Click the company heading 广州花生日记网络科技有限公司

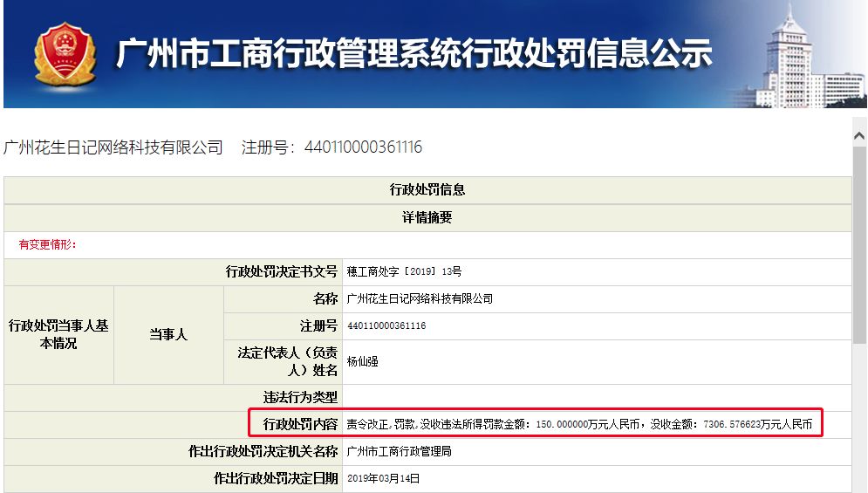[113, 147]
